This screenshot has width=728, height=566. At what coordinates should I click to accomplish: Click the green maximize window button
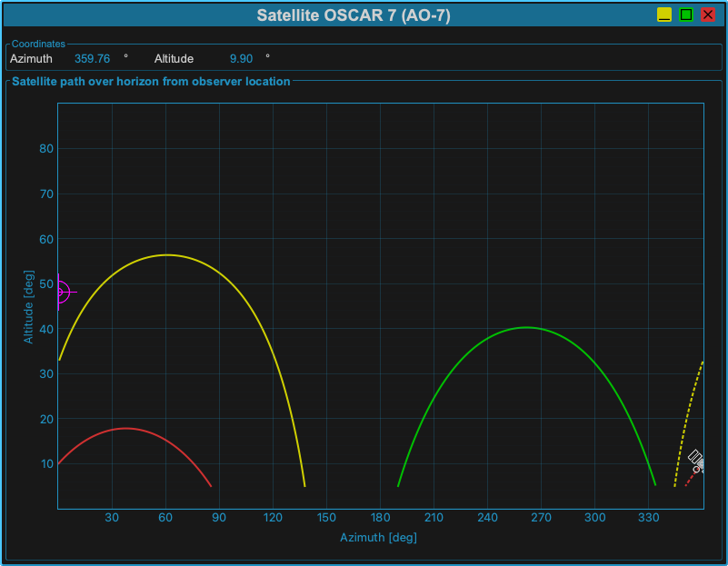686,15
